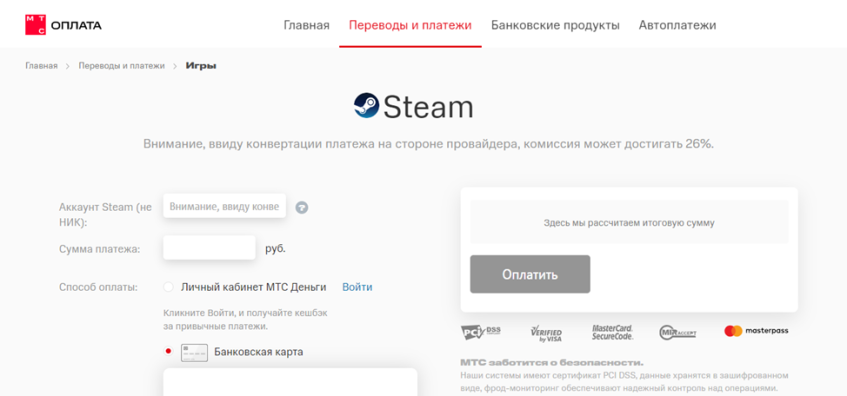Click the 'МТС заботится о безопасности' heading
This screenshot has width=847, height=396.
tap(552, 363)
